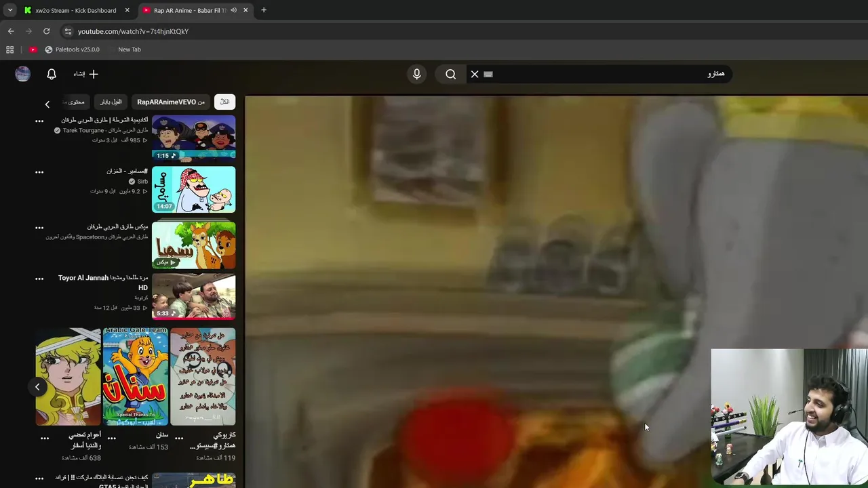Open more options for مسامير الخزان video
This screenshot has width=868, height=488.
[x=39, y=172]
